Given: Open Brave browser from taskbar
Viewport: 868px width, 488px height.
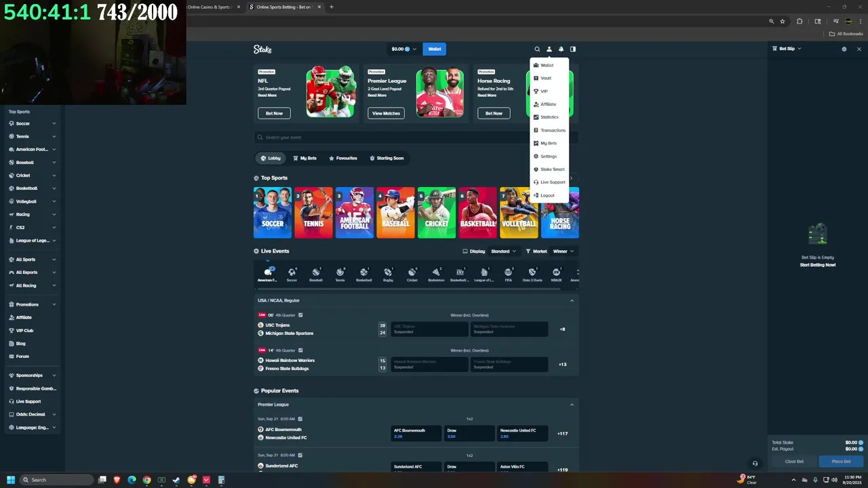Looking at the screenshot, I should pos(117,480).
